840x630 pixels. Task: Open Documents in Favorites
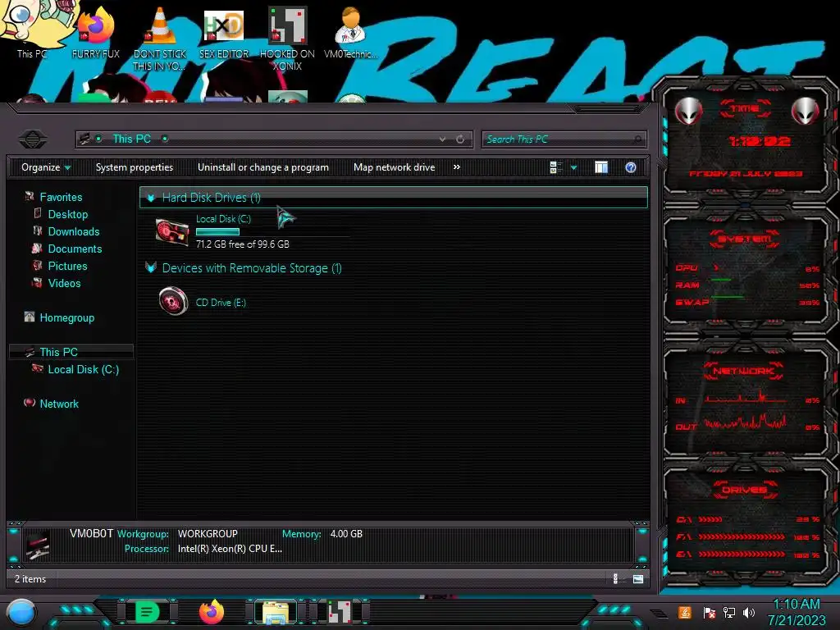click(x=75, y=249)
